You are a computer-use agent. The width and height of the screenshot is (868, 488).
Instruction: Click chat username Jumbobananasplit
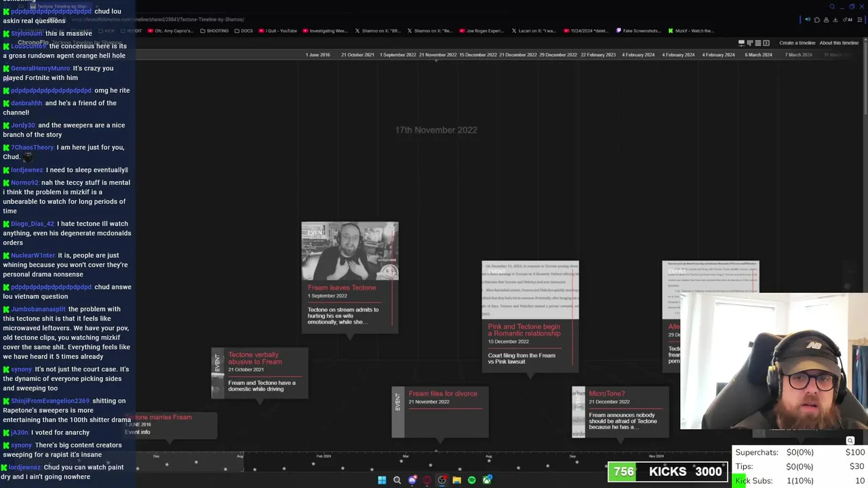[38, 309]
